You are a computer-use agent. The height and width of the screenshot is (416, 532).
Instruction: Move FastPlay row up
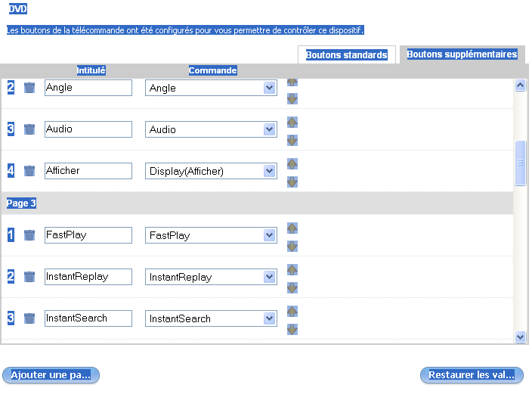pyautogui.click(x=292, y=228)
